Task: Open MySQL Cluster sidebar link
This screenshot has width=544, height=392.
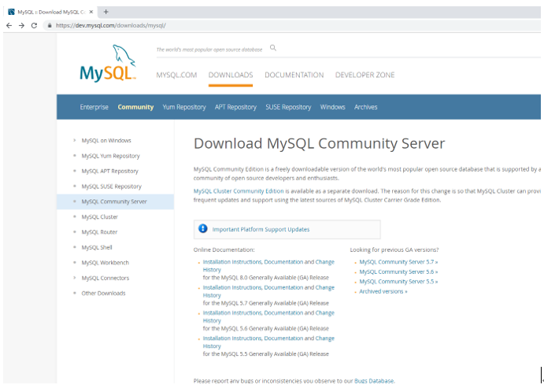Action: (99, 216)
